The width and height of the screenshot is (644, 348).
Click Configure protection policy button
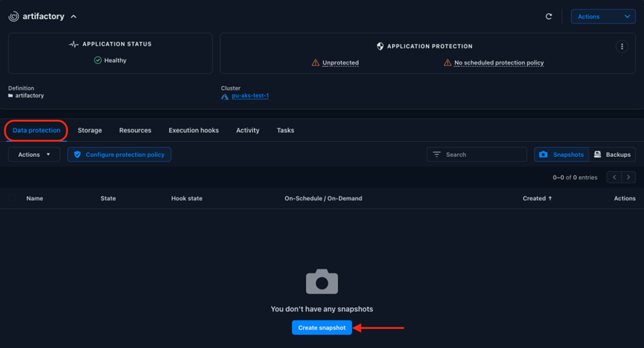point(119,155)
